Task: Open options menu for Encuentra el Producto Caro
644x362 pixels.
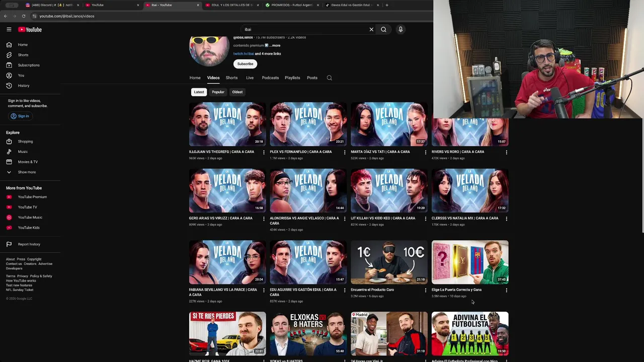Action: click(x=426, y=290)
